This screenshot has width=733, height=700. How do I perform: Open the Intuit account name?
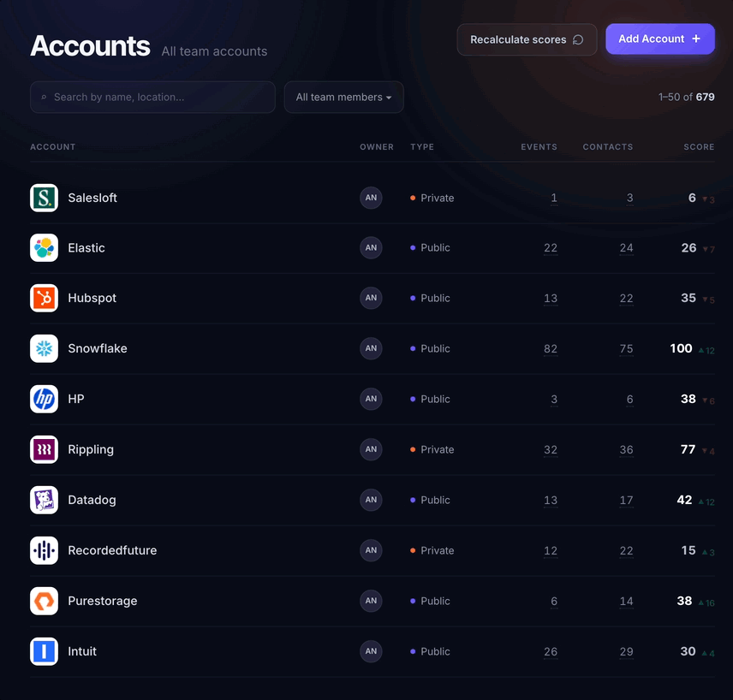(82, 651)
